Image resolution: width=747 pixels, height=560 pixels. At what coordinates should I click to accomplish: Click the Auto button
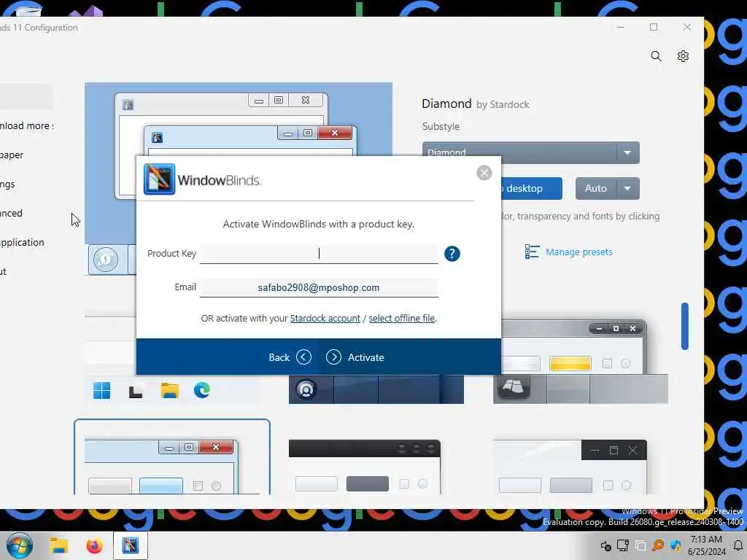coord(595,189)
